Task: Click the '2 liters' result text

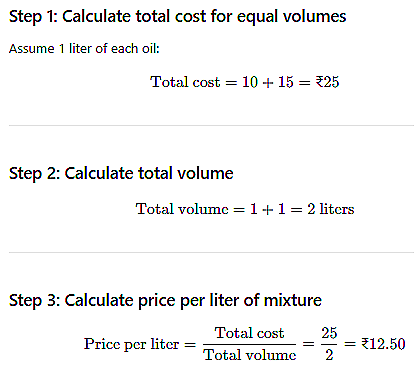Action: pyautogui.click(x=331, y=209)
